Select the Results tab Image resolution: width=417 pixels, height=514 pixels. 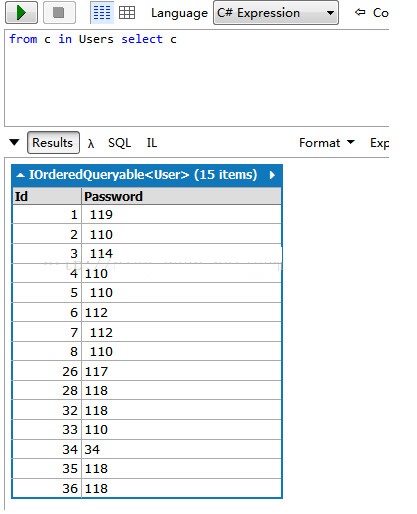point(53,143)
